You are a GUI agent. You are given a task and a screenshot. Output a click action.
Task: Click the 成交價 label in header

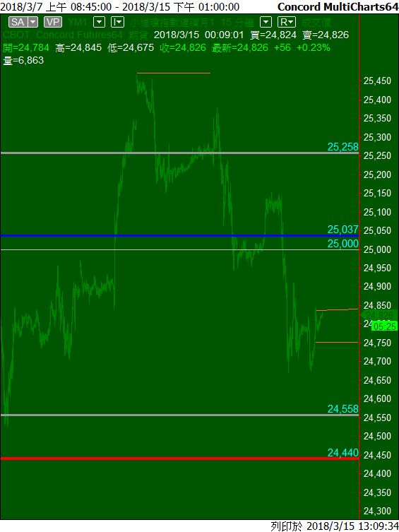316,23
